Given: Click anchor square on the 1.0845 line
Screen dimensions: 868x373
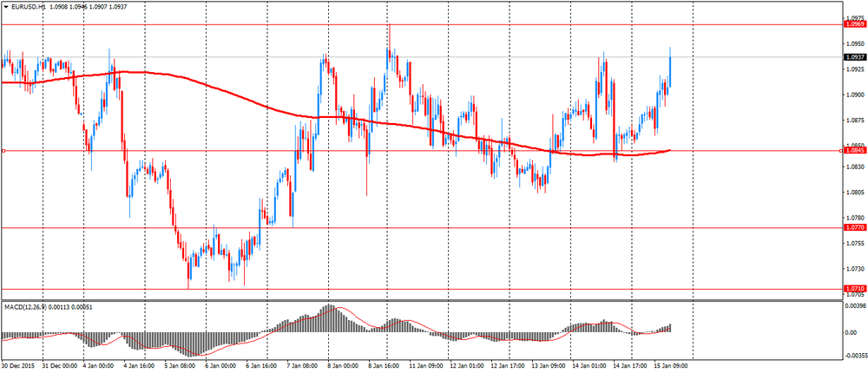Looking at the screenshot, I should (x=3, y=151).
